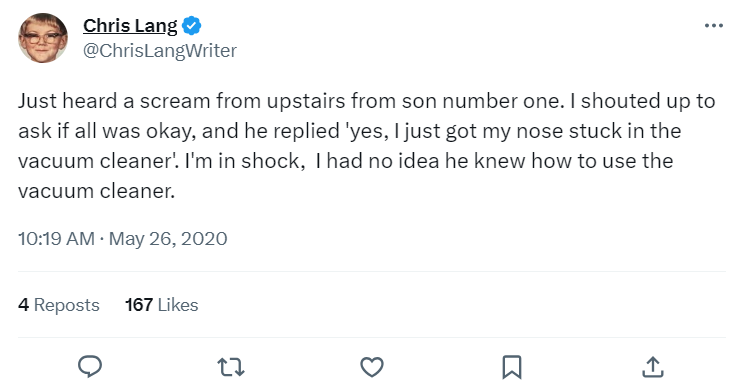Click the word 'Reposts' in tweet stats
Image resolution: width=742 pixels, height=389 pixels.
(67, 305)
